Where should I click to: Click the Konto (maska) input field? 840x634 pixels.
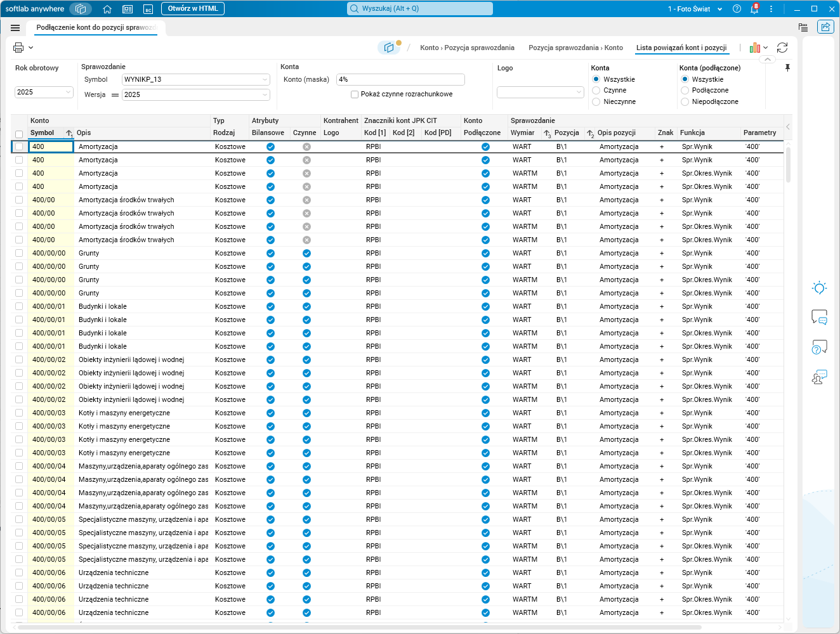(x=400, y=79)
